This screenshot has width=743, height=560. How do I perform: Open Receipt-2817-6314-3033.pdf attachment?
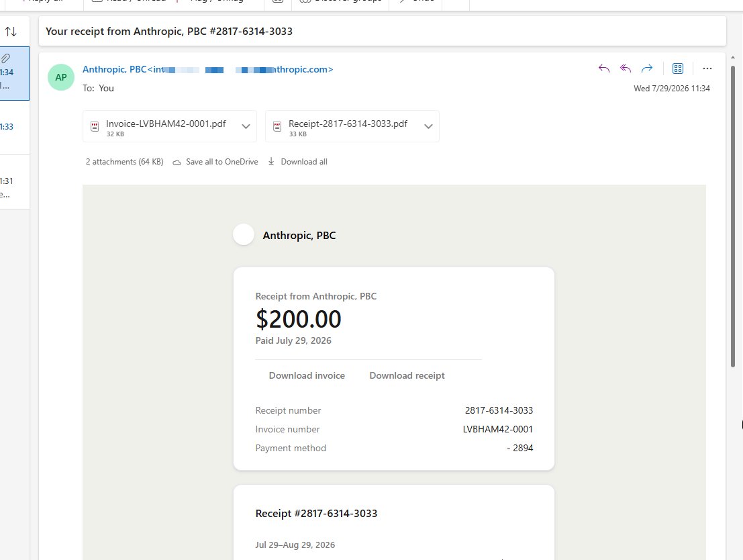348,124
